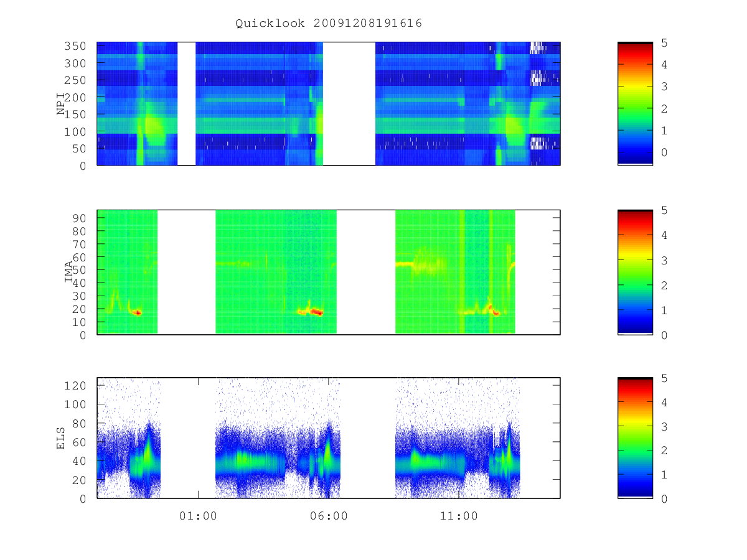Image resolution: width=747 pixels, height=560 pixels.
Task: Click the middle ELS spectrogram segment
Action: 278,438
